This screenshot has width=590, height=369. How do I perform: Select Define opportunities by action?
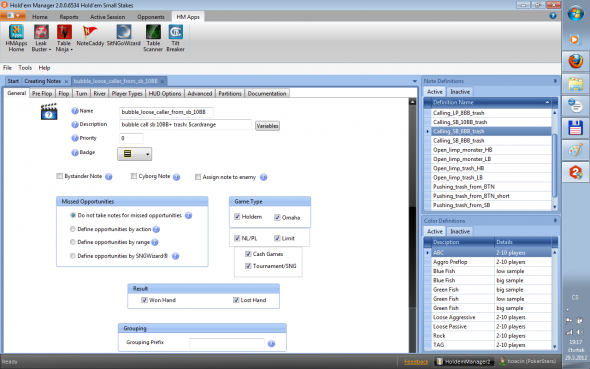(73, 229)
